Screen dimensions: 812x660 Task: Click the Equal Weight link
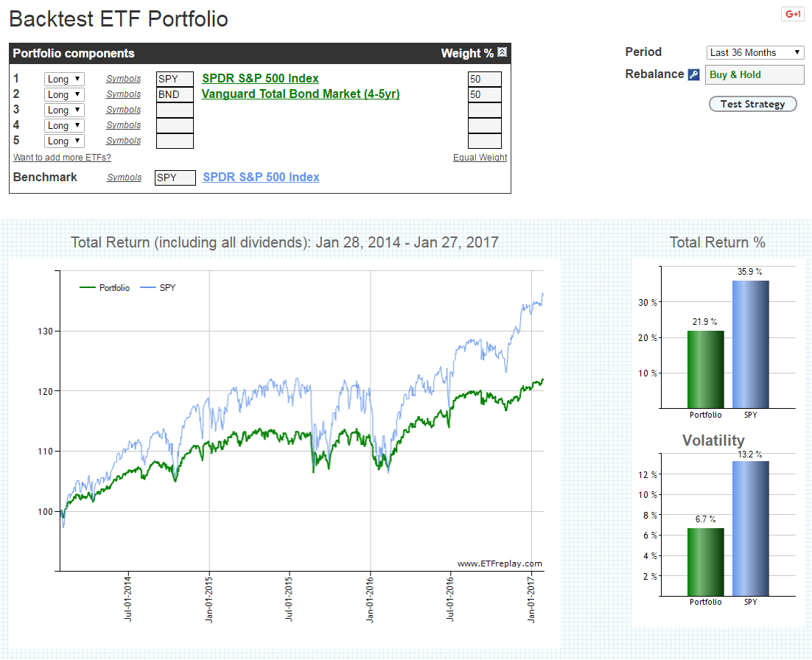(x=480, y=158)
